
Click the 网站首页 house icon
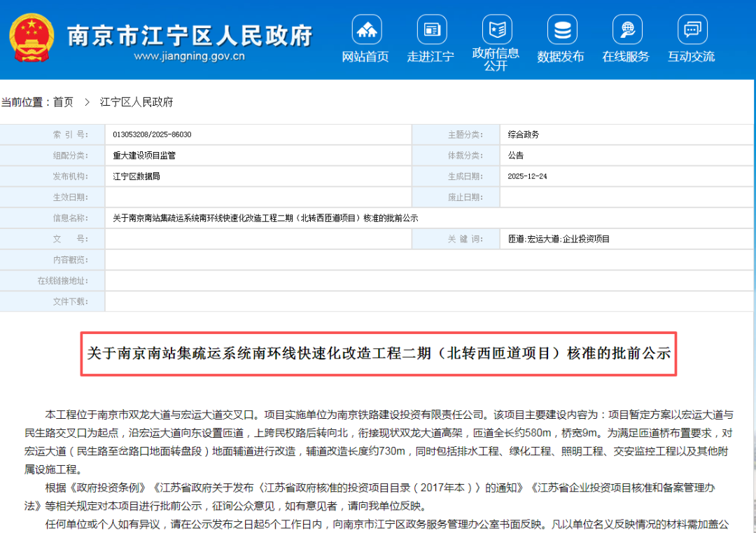(x=367, y=29)
